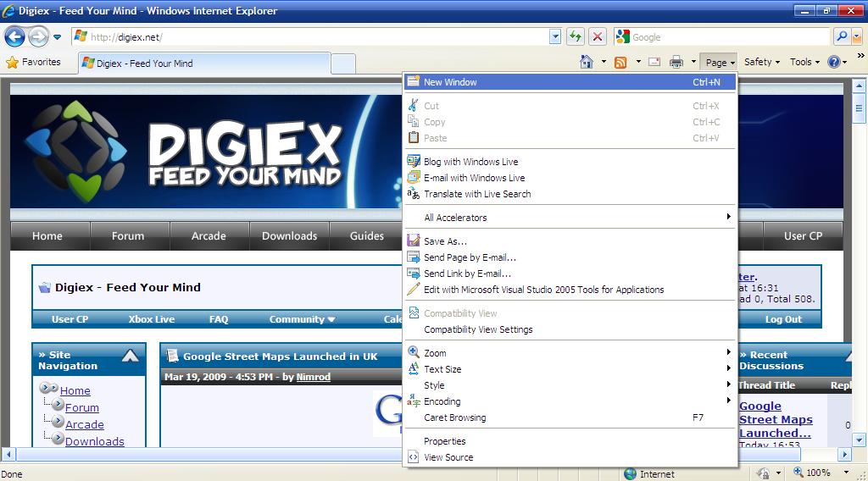Click the Back navigation arrow

coord(15,37)
